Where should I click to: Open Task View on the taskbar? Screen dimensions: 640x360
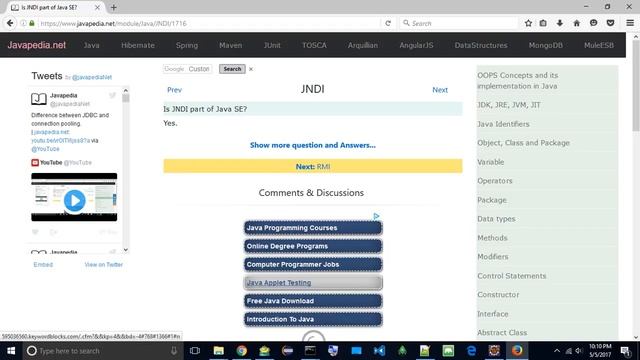click(x=195, y=351)
